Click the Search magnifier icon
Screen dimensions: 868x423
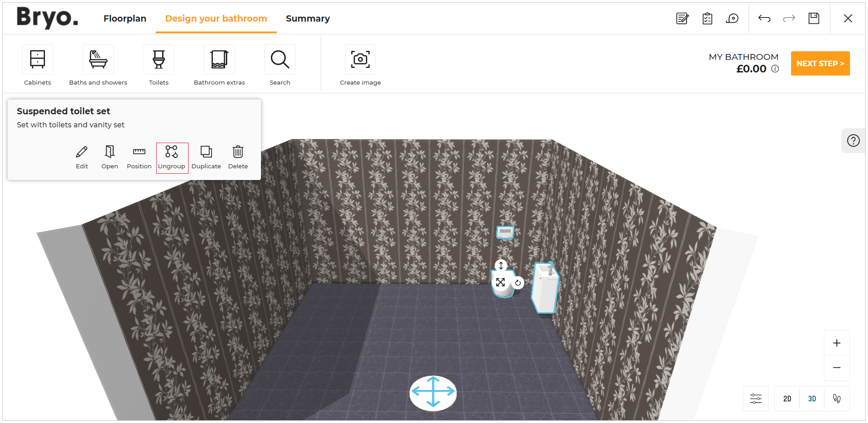tap(280, 60)
